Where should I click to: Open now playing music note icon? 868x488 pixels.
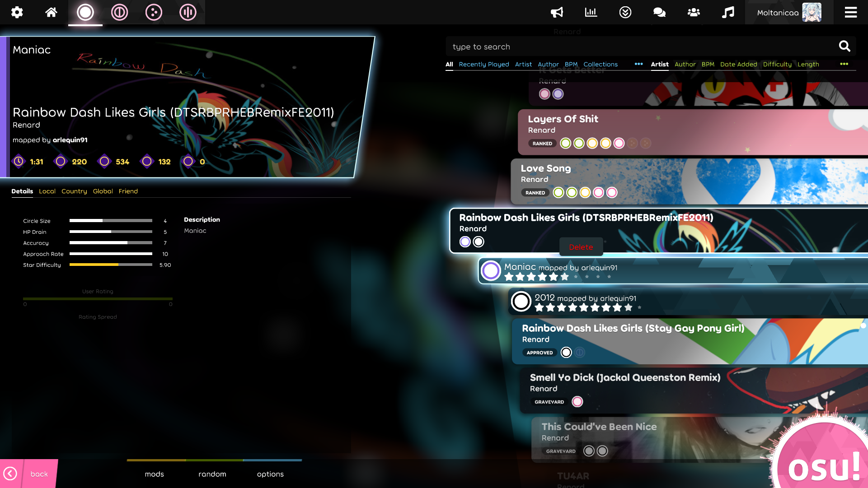[x=728, y=12]
